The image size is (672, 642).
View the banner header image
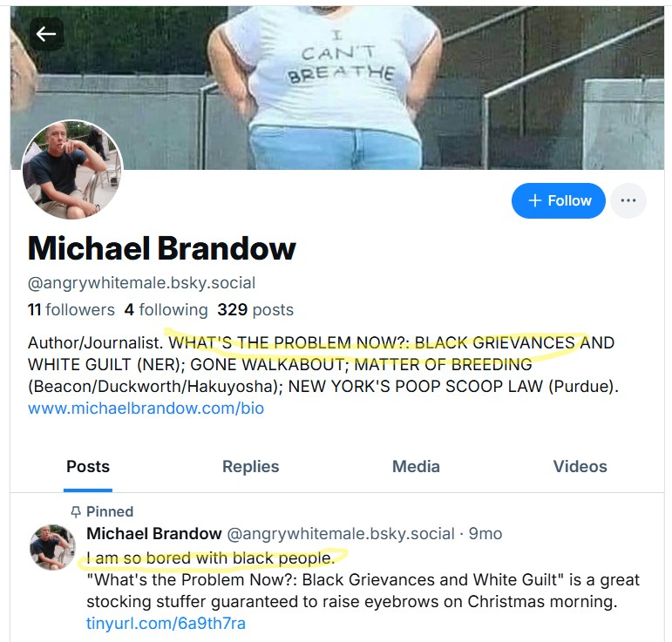[337, 88]
